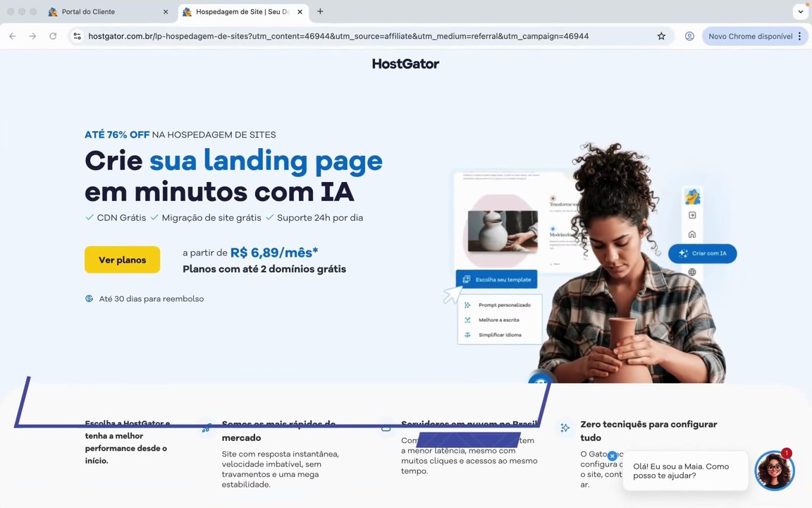Select the Prompt personalizado option
Screen dimensions: 812x508
[499, 305]
